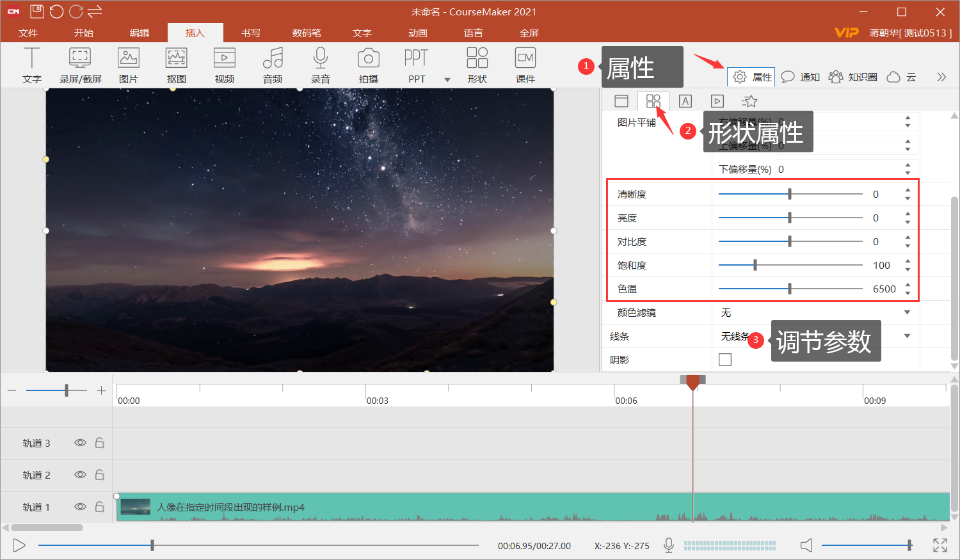
Task: Increase 亮度 value with stepper
Action: click(x=908, y=214)
